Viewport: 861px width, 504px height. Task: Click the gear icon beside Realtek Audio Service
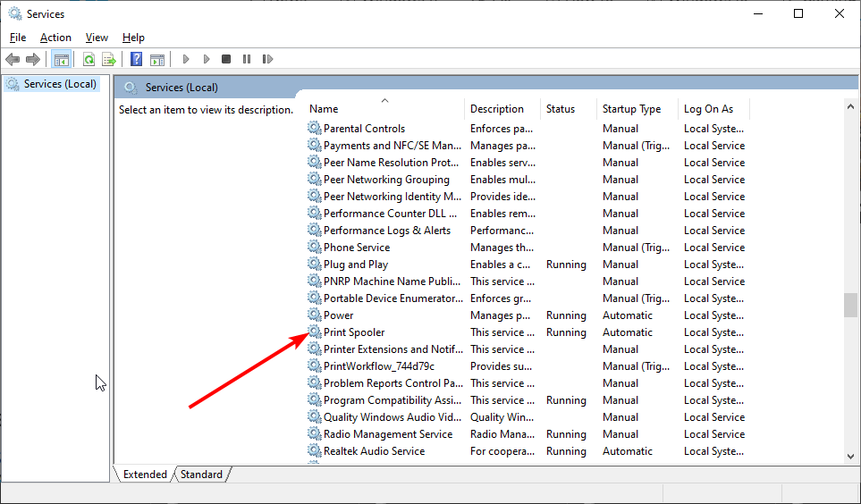coord(314,450)
